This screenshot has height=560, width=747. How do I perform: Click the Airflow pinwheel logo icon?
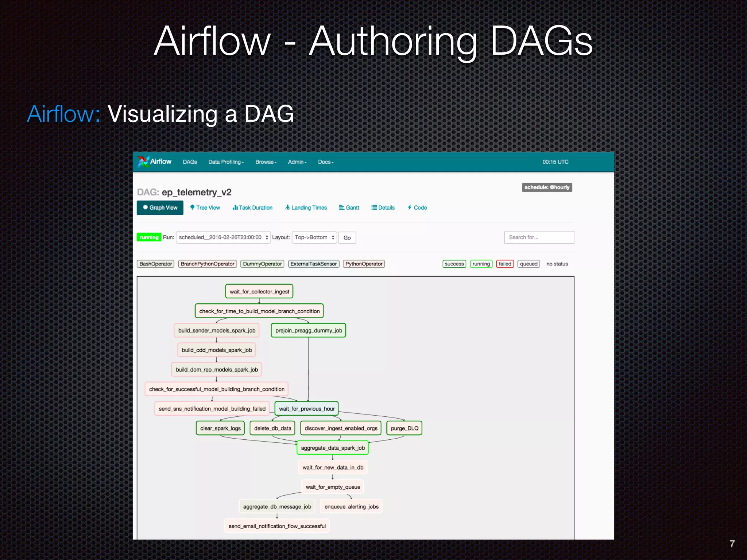coord(143,162)
